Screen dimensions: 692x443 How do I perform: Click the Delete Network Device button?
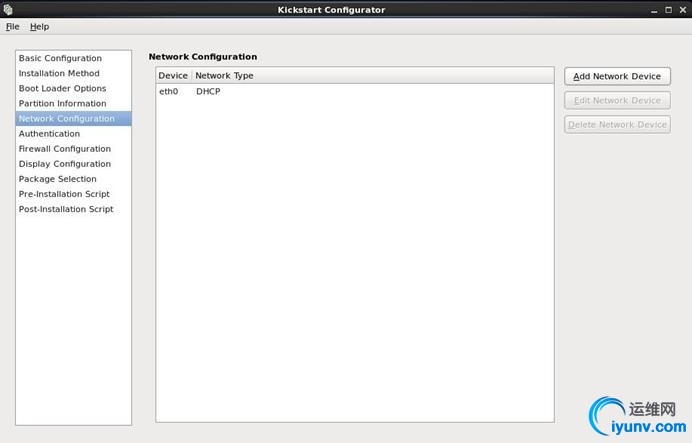click(x=617, y=124)
